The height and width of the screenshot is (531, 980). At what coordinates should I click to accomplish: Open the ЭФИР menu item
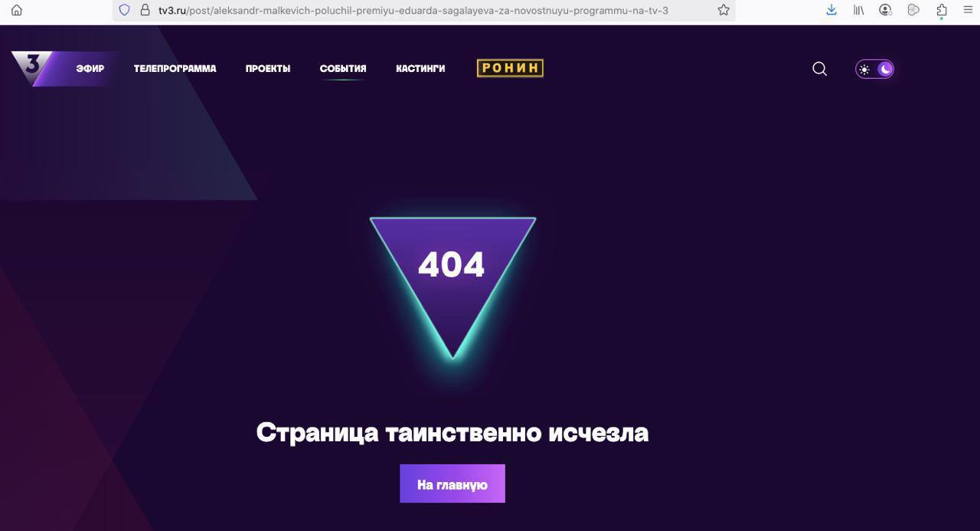click(x=90, y=68)
